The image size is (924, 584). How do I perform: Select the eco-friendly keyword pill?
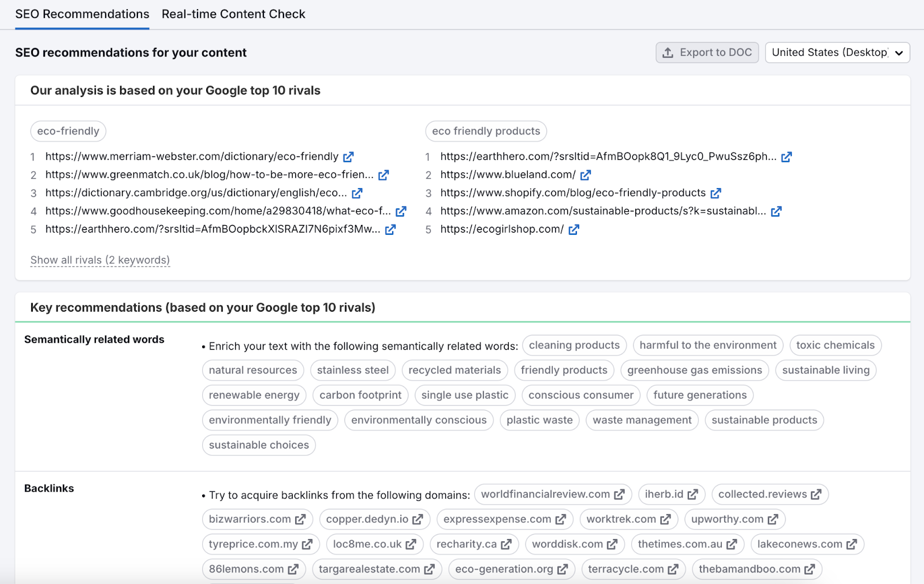(68, 131)
